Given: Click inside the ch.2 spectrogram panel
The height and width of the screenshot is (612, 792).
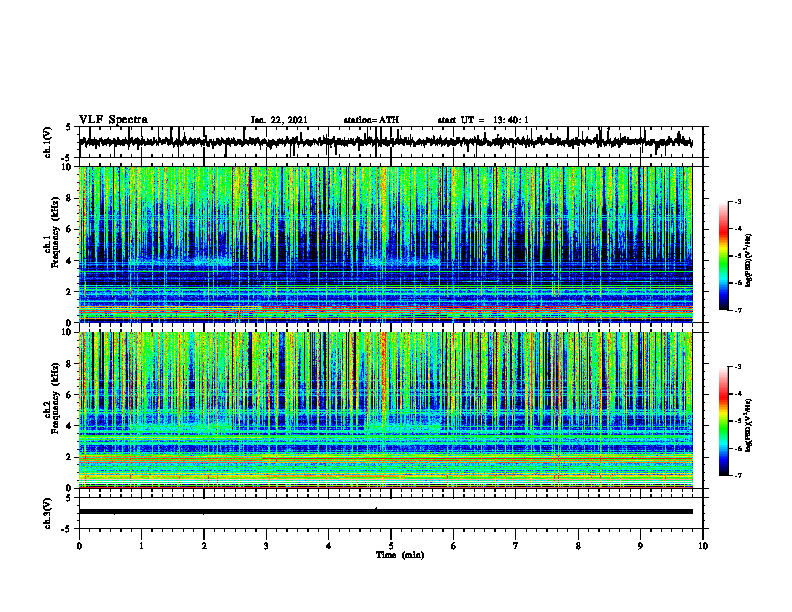Looking at the screenshot, I should [x=385, y=410].
